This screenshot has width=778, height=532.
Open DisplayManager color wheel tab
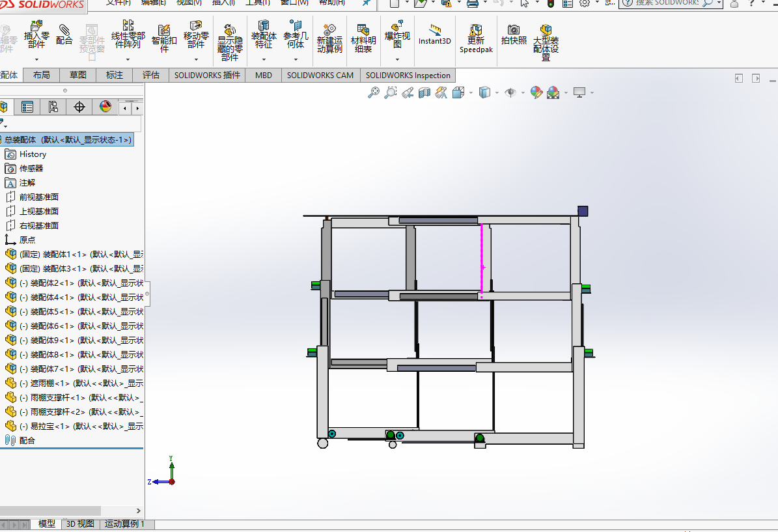[105, 107]
